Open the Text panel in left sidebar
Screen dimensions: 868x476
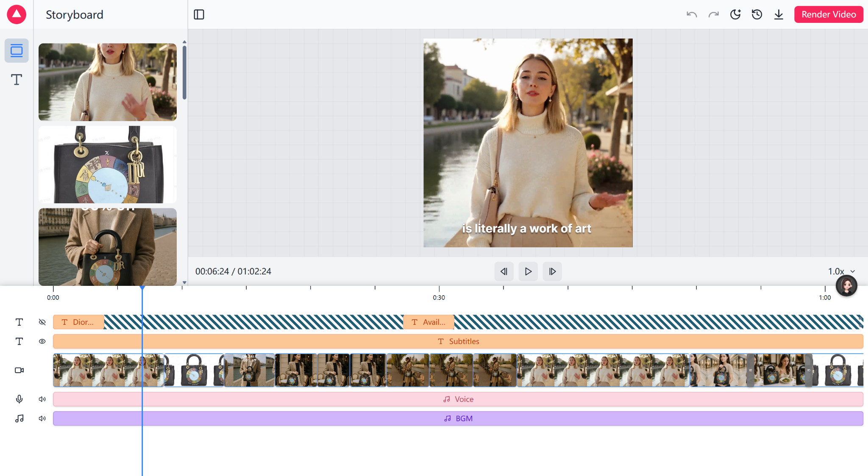coord(17,80)
